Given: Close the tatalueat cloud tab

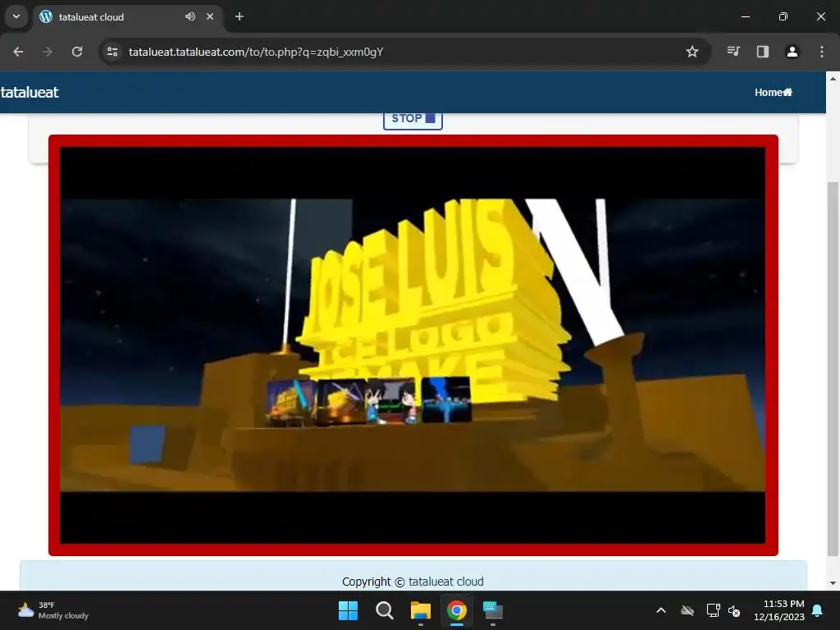Looking at the screenshot, I should click(x=210, y=16).
